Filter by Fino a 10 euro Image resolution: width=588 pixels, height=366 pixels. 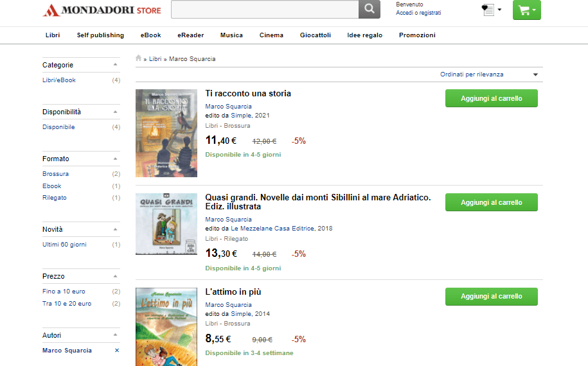[x=64, y=292]
